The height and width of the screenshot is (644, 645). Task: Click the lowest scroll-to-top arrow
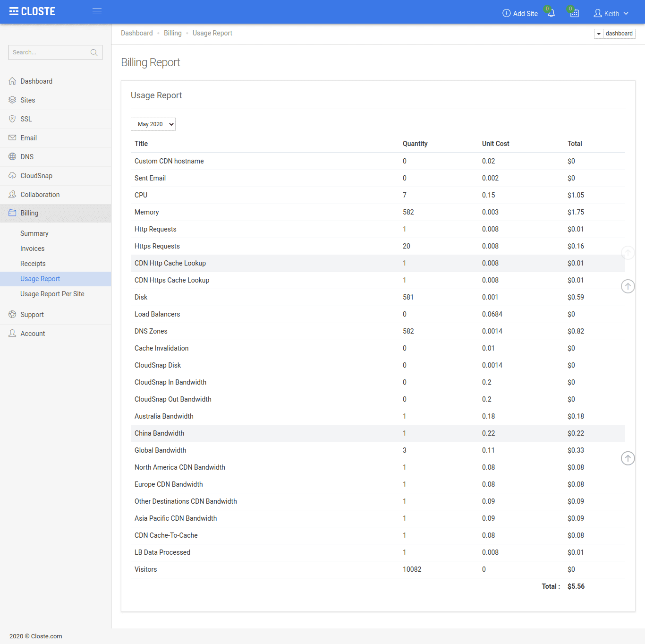tap(628, 458)
